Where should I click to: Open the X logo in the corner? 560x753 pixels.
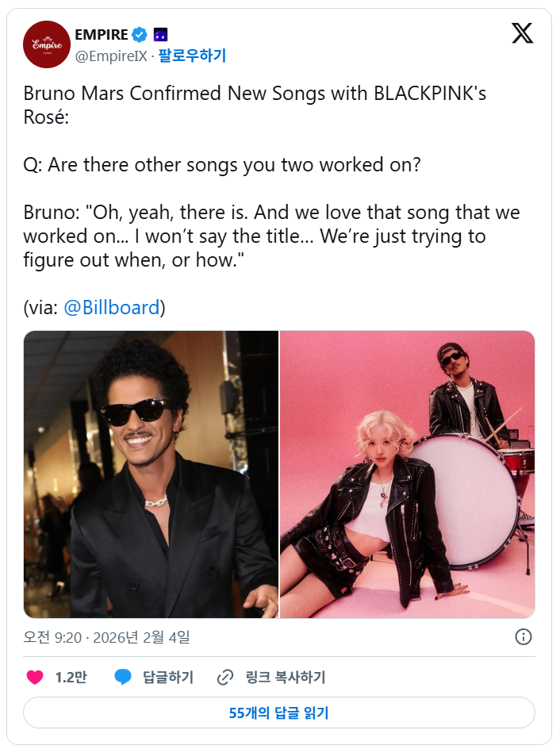pyautogui.click(x=522, y=33)
